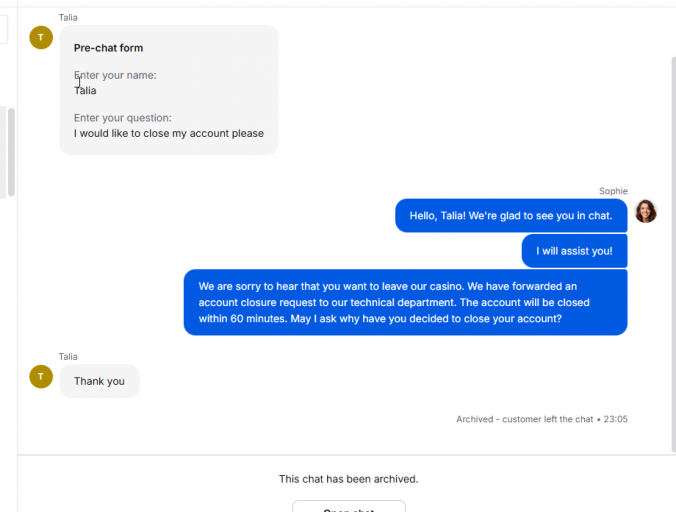The height and width of the screenshot is (512, 676).
Task: Click the 23:05 timestamp
Action: pos(616,419)
